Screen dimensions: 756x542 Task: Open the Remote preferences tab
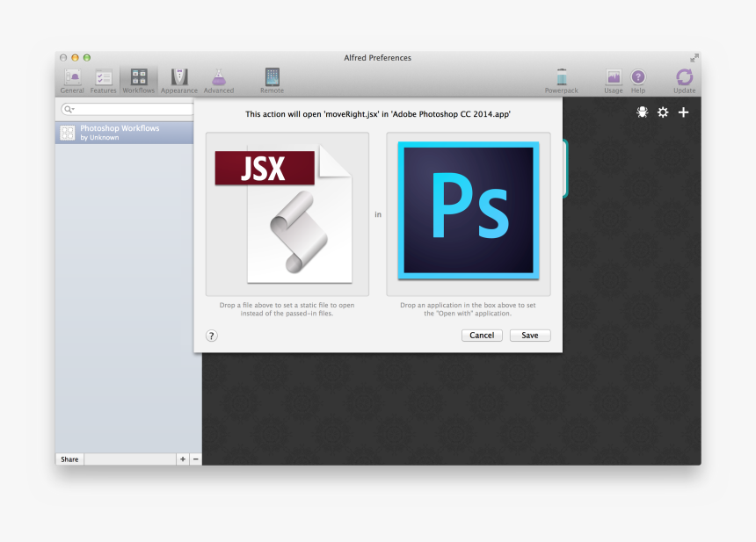pyautogui.click(x=272, y=81)
